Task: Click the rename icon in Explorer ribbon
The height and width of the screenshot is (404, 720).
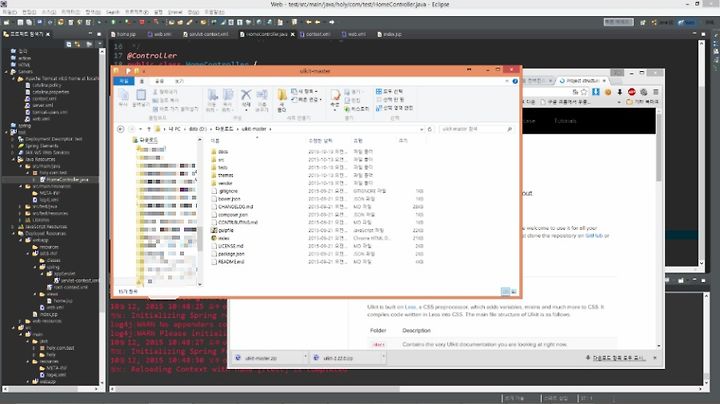Action: click(262, 95)
